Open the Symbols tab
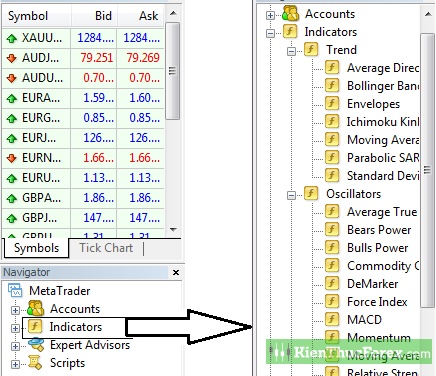Viewport: 436px width, 376px height. (36, 248)
